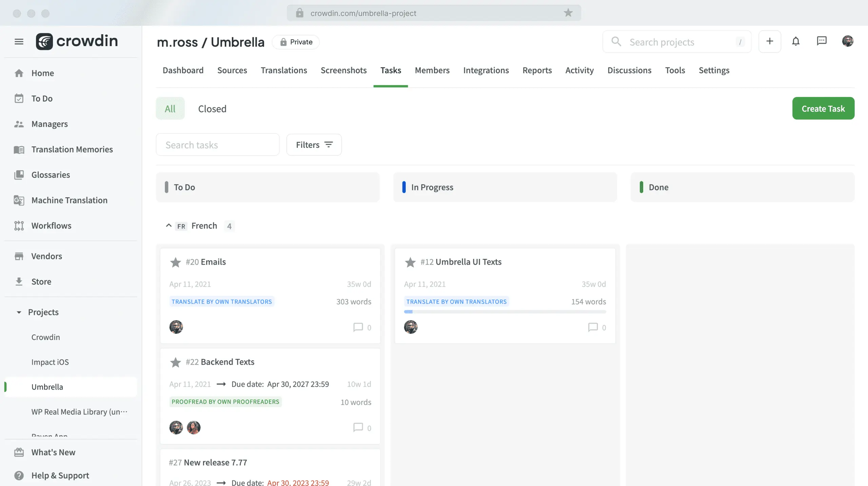Toggle the All tasks filter
Viewport: 868px width, 486px height.
(x=170, y=108)
